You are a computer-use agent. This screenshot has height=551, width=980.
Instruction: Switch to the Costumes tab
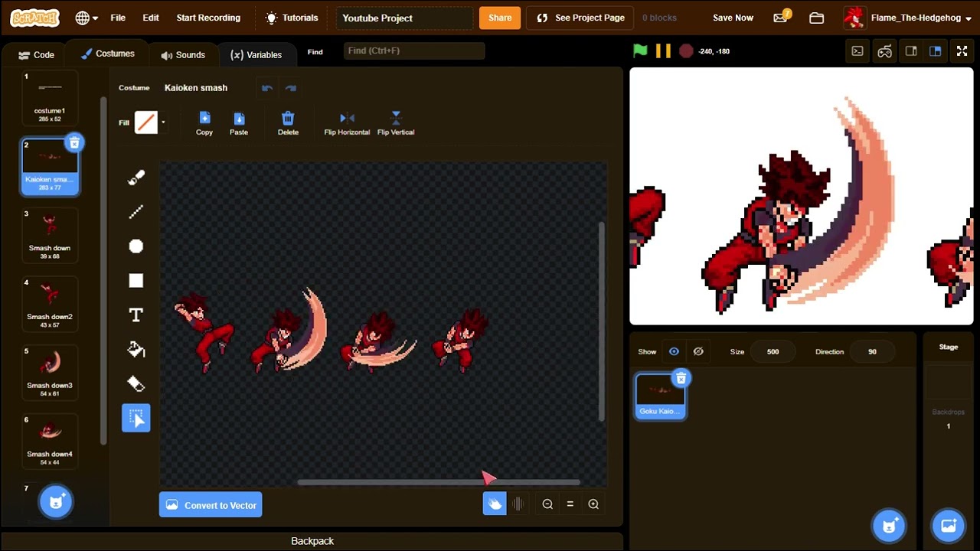pyautogui.click(x=107, y=54)
